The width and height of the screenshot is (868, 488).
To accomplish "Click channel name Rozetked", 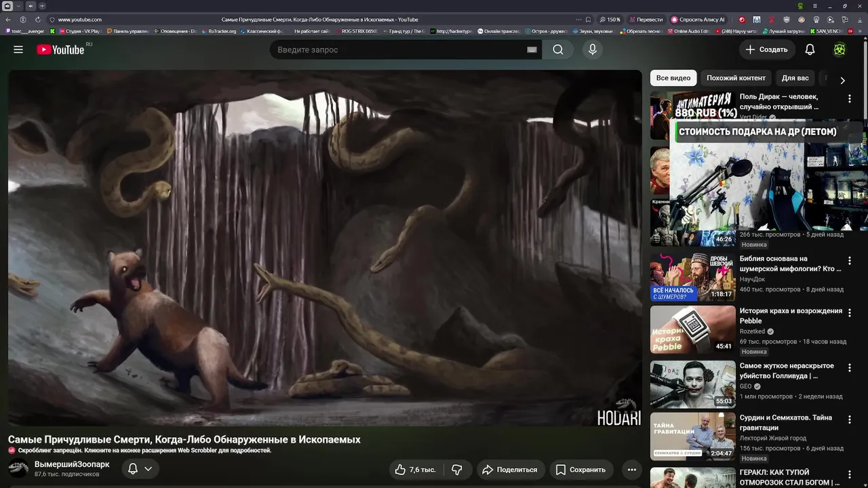I will [752, 331].
